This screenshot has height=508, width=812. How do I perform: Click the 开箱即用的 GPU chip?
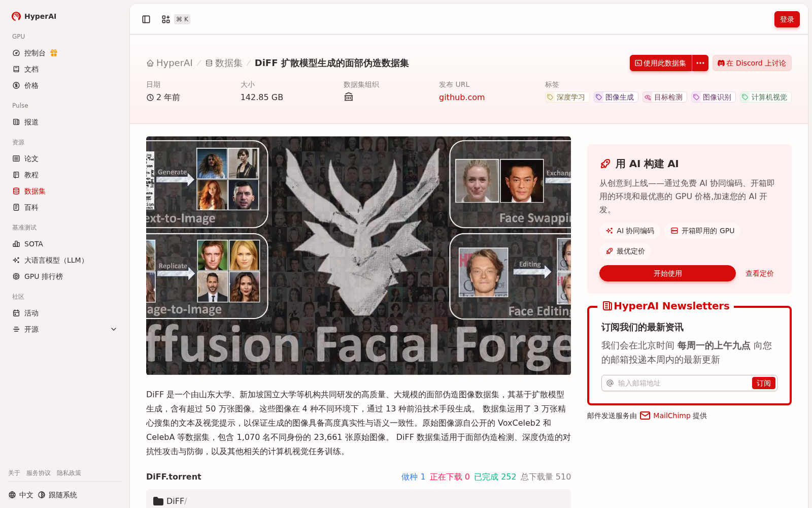702,231
